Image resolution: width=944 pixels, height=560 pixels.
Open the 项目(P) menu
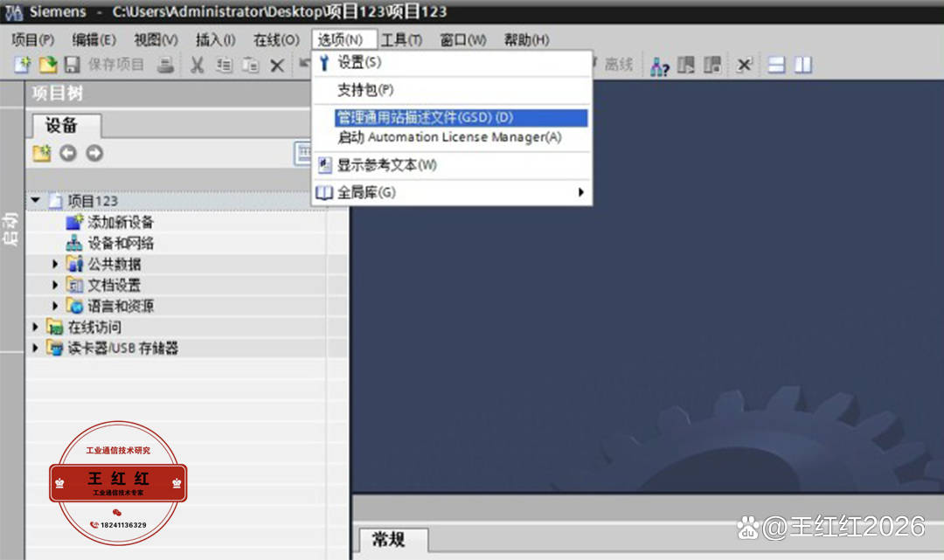(32, 39)
